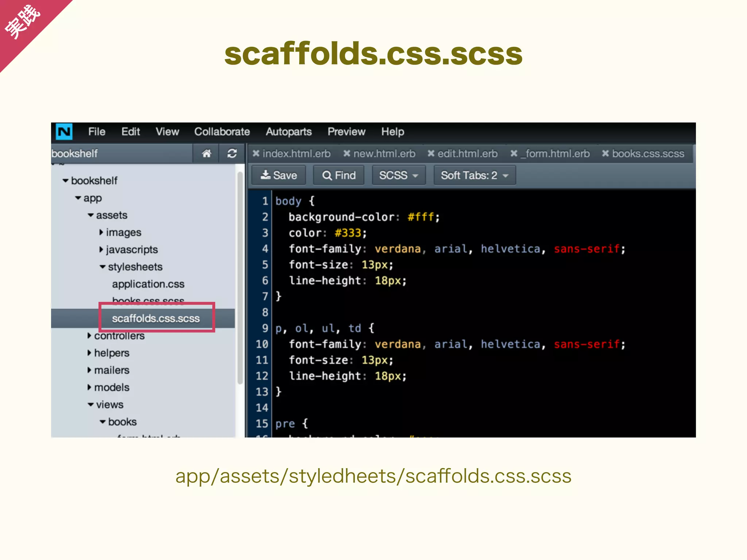This screenshot has height=560, width=747.
Task: Collapse the app folder
Action: point(78,198)
